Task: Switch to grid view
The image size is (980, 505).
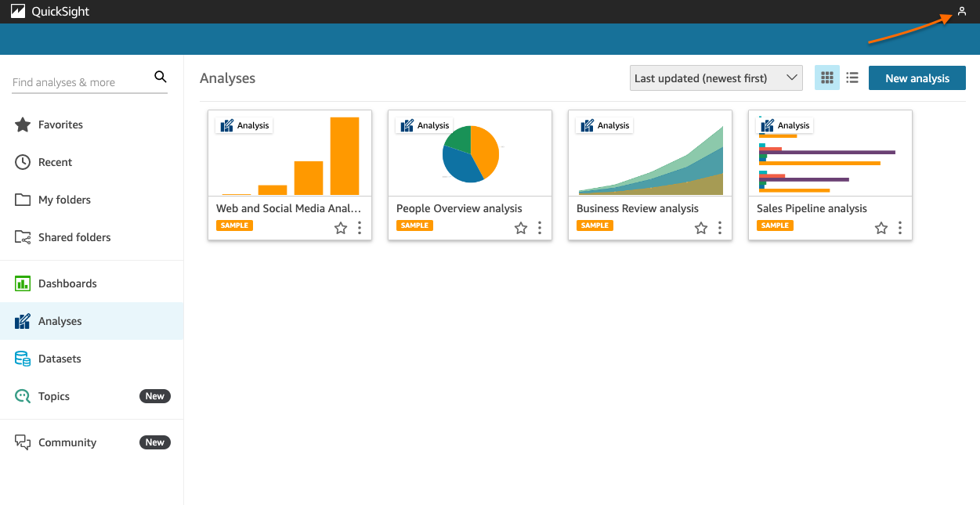Action: click(x=827, y=78)
